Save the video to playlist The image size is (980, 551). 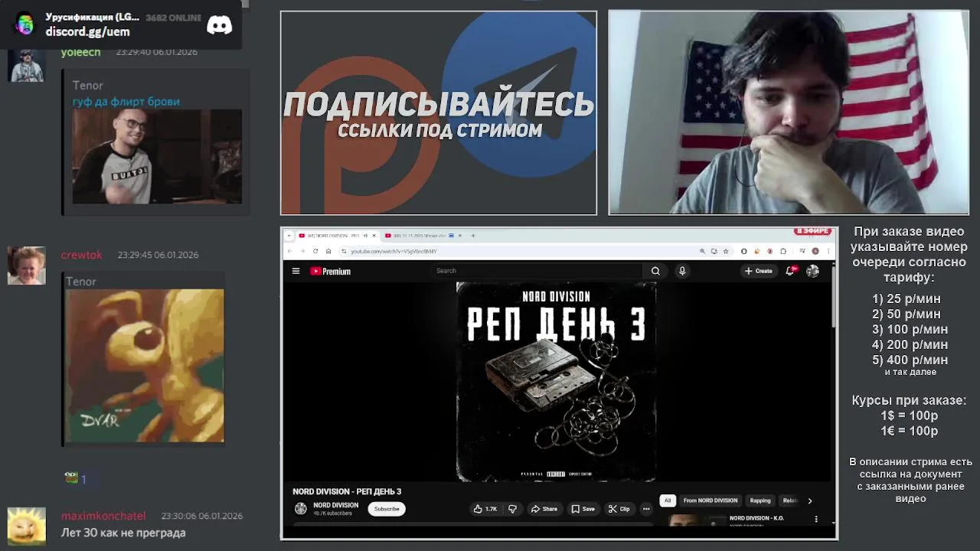pos(583,509)
